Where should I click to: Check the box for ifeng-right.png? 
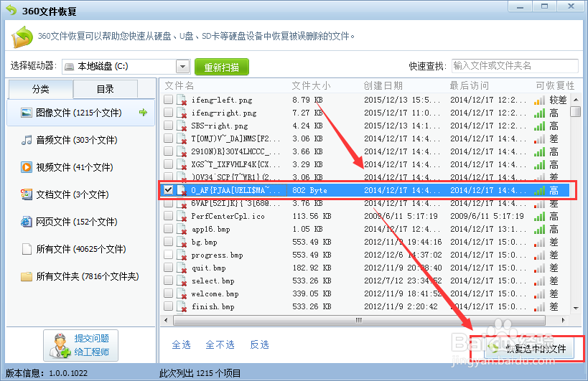pyautogui.click(x=169, y=113)
